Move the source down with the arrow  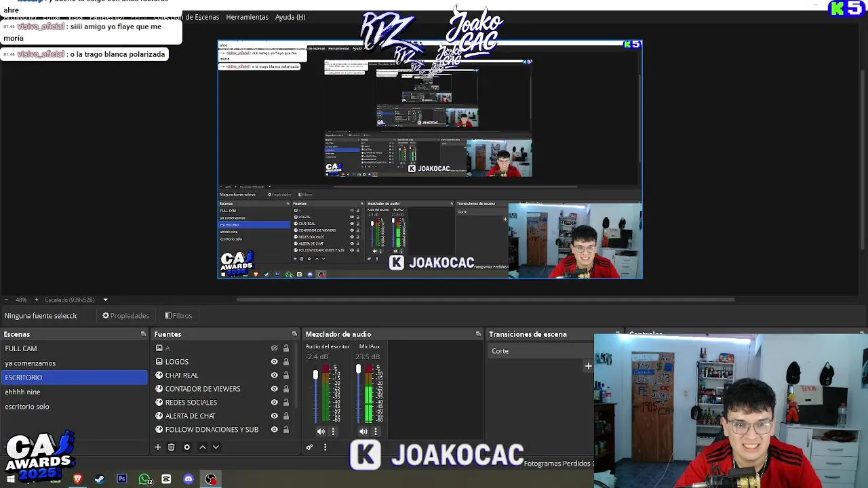(x=216, y=447)
